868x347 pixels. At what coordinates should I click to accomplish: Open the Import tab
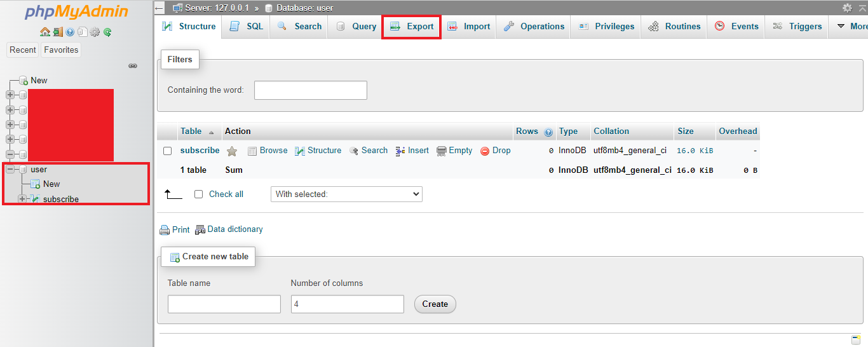point(468,26)
